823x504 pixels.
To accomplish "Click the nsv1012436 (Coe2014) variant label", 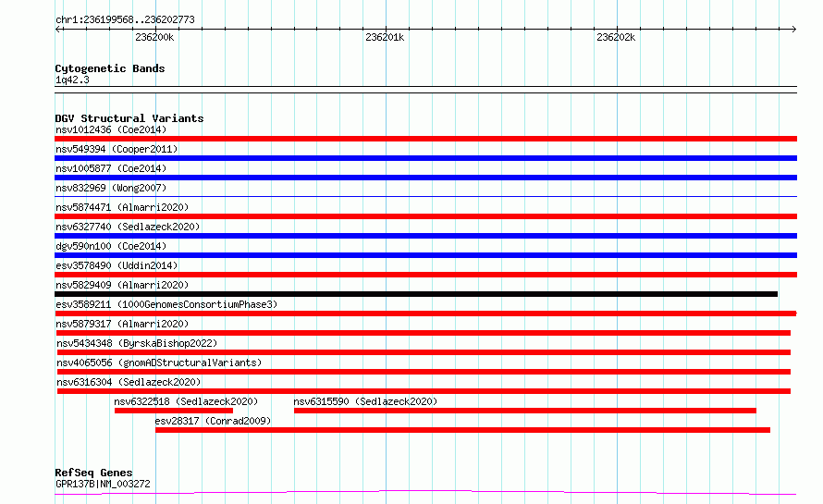I will click(x=111, y=129).
